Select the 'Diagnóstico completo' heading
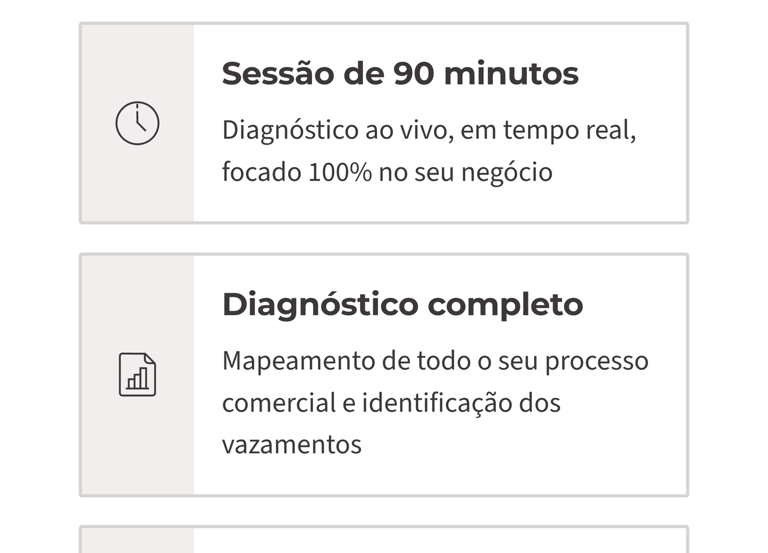The image size is (768, 553). click(x=402, y=304)
